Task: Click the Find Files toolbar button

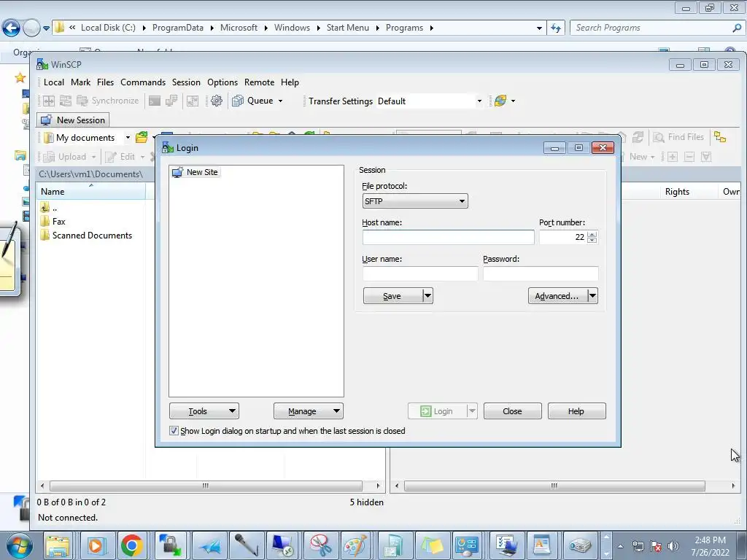Action: 678,137
